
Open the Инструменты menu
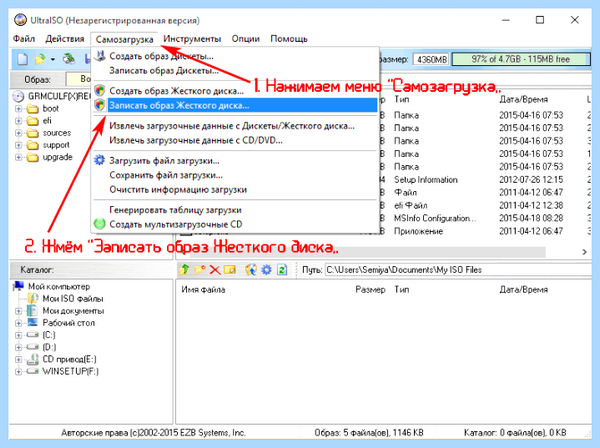[192, 39]
